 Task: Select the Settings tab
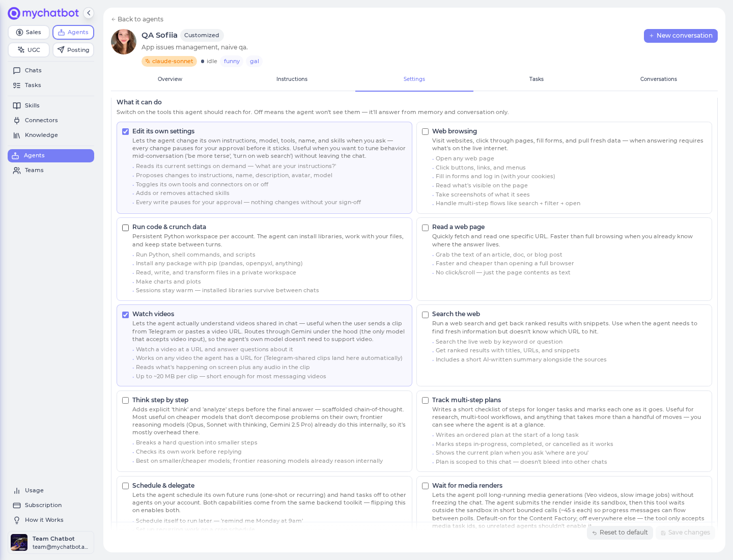tap(414, 79)
